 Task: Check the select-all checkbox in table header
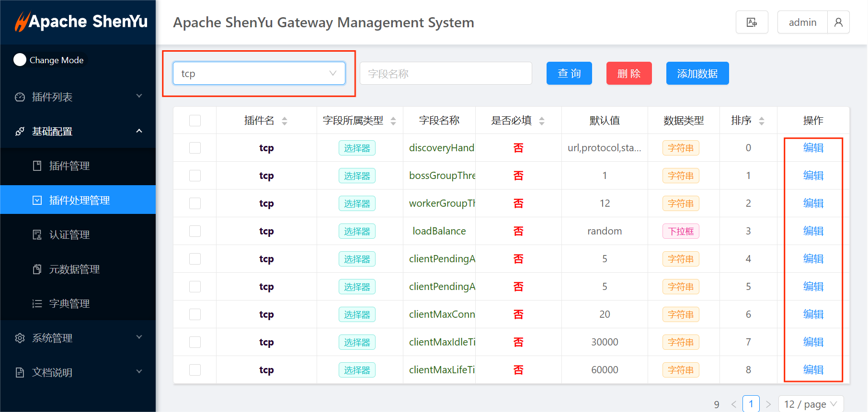coord(195,121)
